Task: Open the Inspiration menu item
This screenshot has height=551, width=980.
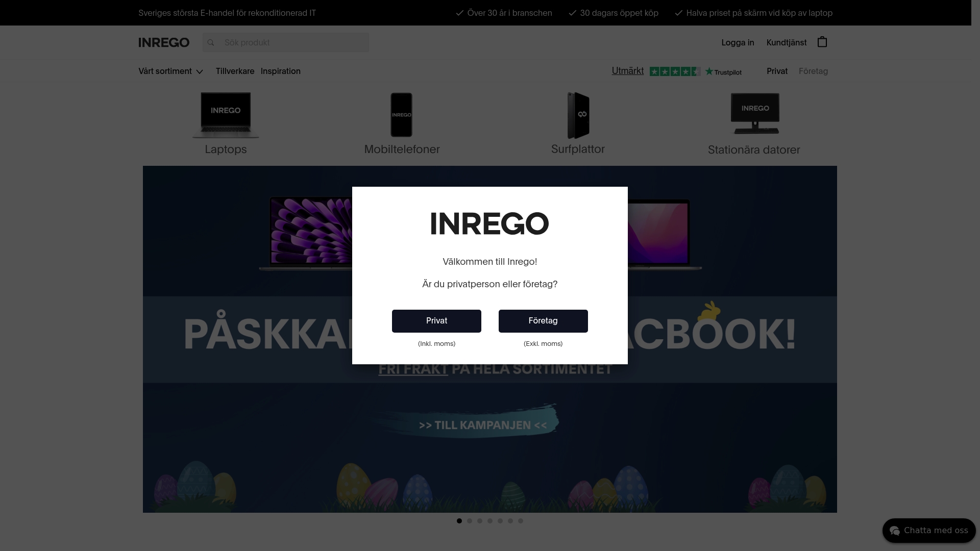Action: point(280,71)
